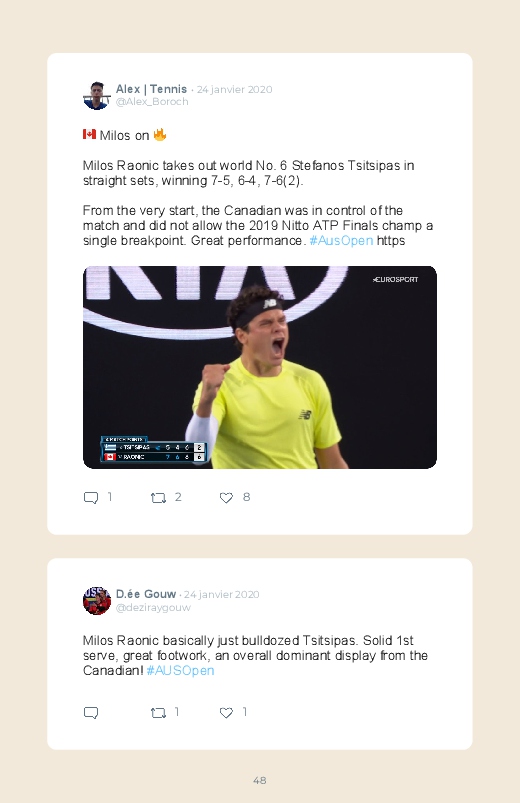Open the Alex | Tennis display name
Viewport: 520px width, 803px height.
click(x=151, y=89)
